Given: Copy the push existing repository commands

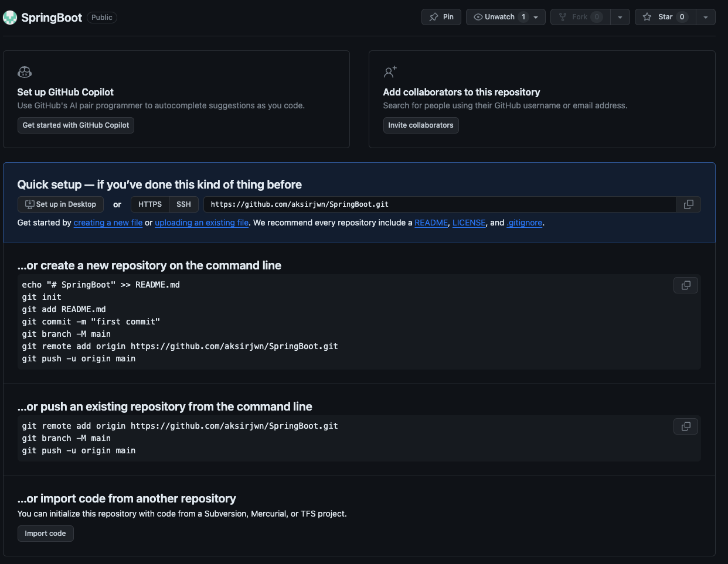Looking at the screenshot, I should click(x=686, y=426).
